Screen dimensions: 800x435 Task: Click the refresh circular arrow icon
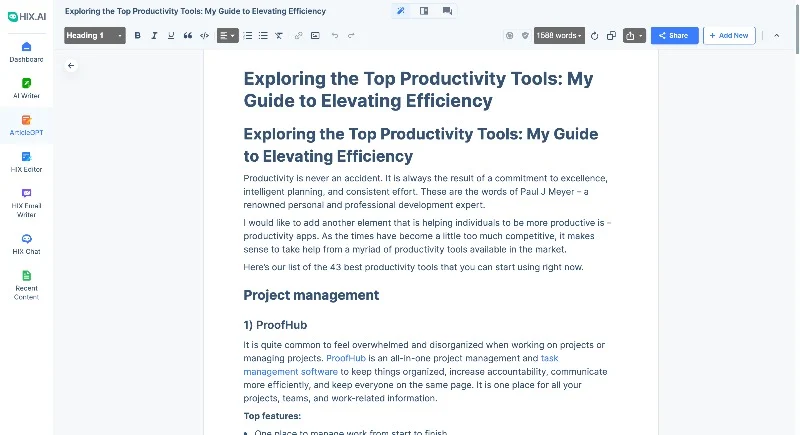click(x=594, y=36)
